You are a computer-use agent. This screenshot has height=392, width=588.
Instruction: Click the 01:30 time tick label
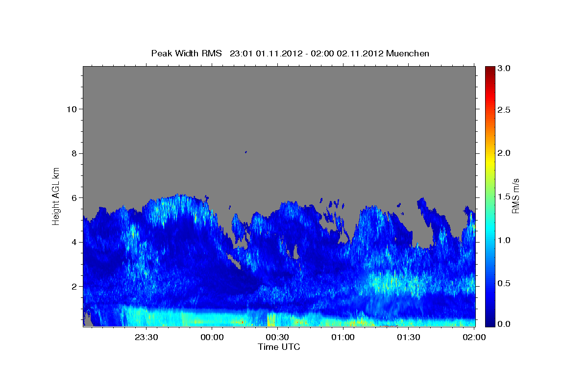(409, 337)
